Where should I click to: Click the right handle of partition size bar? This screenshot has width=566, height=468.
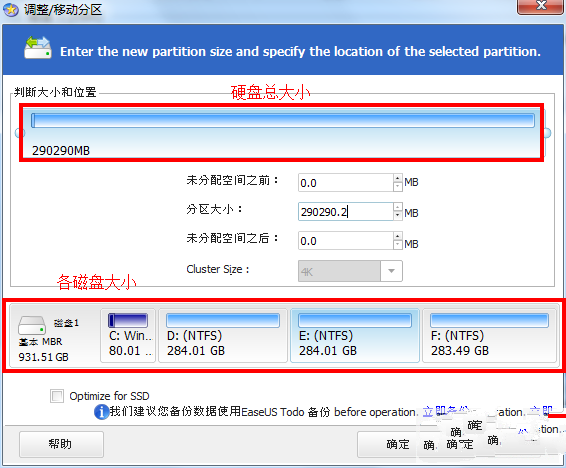(x=547, y=133)
